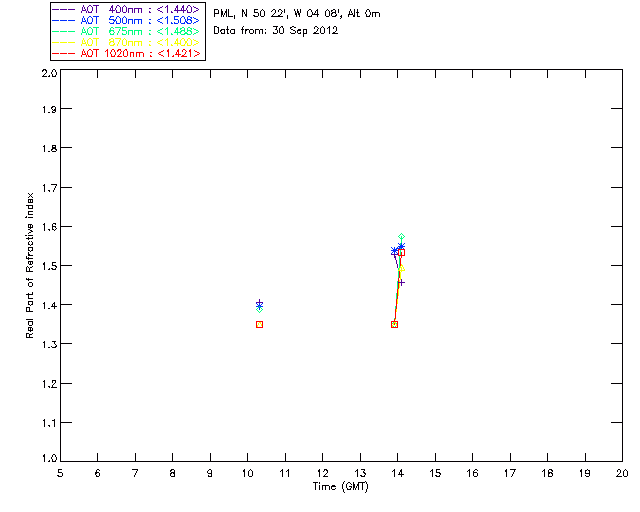Click the lowest red square marker near time 14
Viewport: 640px width, 512px height.
click(x=394, y=325)
